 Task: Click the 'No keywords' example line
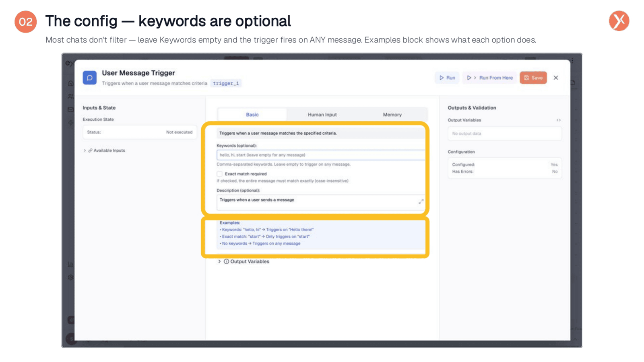click(x=260, y=243)
